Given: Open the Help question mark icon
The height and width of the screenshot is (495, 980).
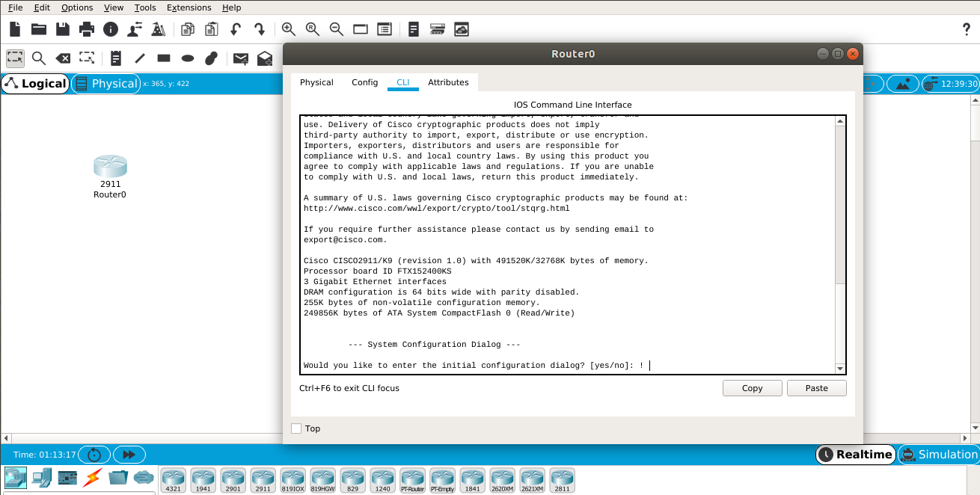Looking at the screenshot, I should click(966, 29).
